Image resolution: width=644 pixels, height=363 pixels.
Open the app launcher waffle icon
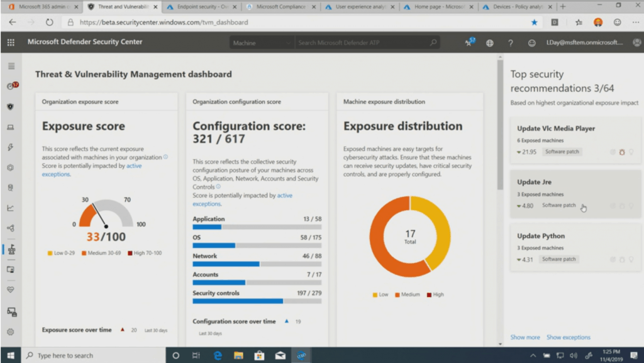pos(11,42)
